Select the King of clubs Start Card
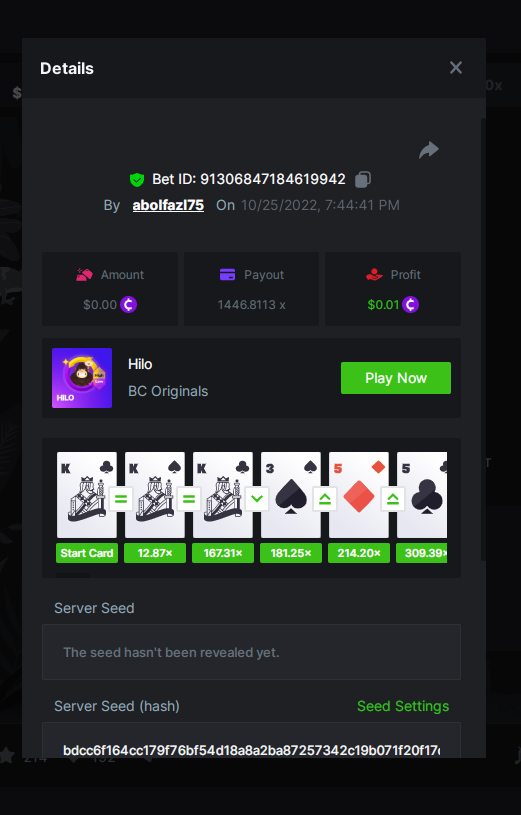 (87, 495)
